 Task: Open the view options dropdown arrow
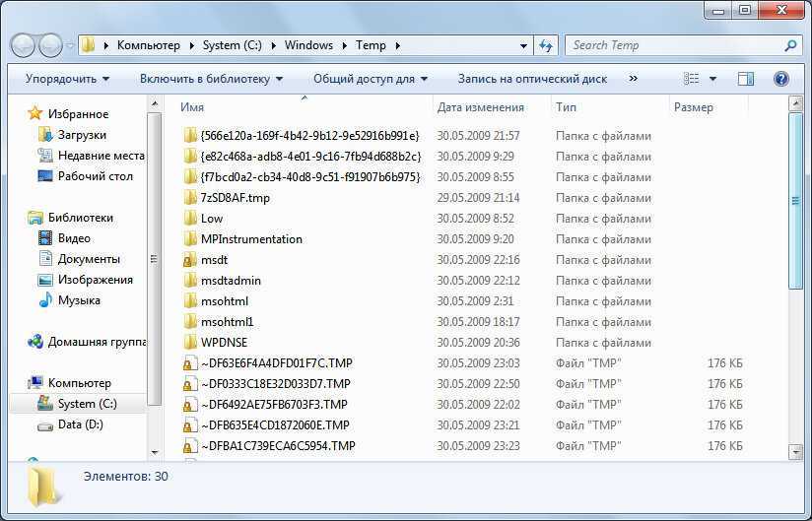712,79
